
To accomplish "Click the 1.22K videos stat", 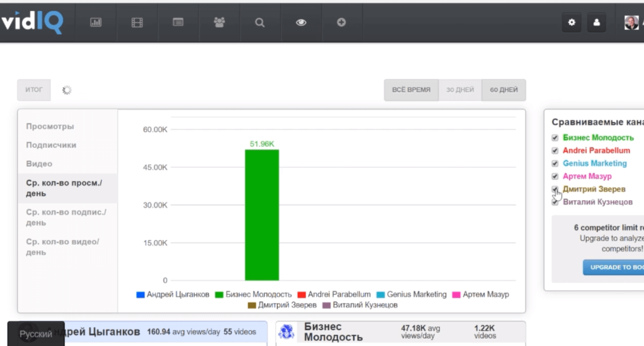I will click(x=485, y=332).
